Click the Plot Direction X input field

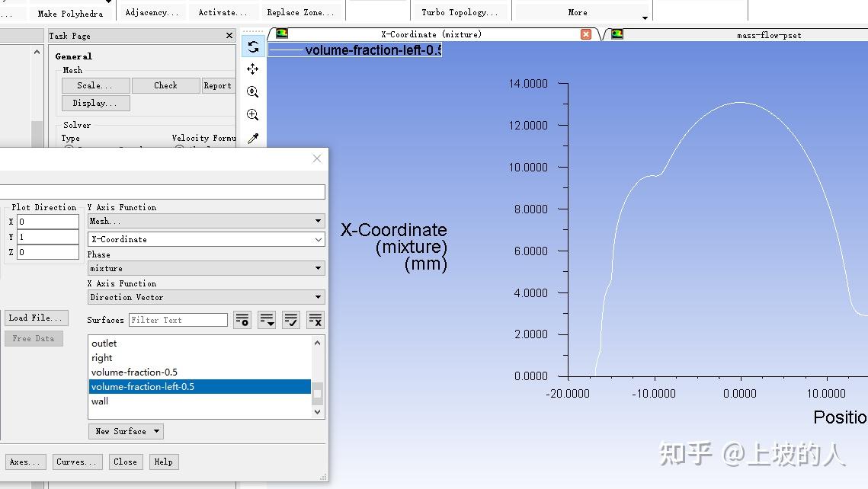click(47, 222)
